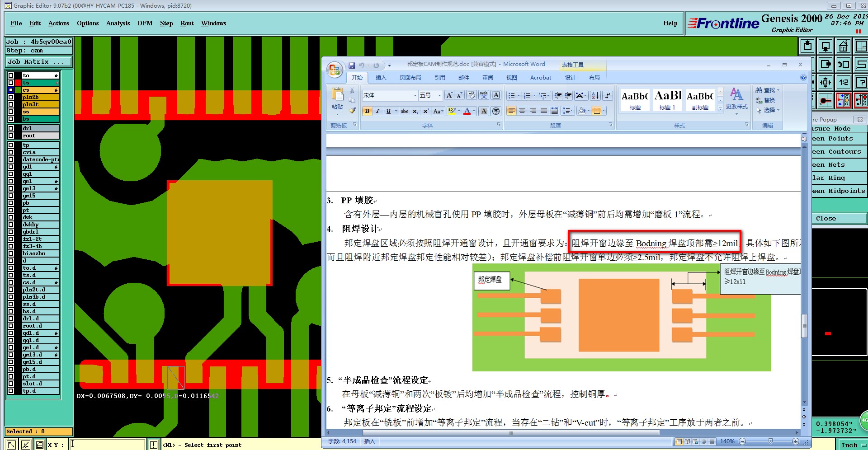The image size is (868, 450).
Task: Switch to the 页面布局 tab in Word
Action: point(410,78)
